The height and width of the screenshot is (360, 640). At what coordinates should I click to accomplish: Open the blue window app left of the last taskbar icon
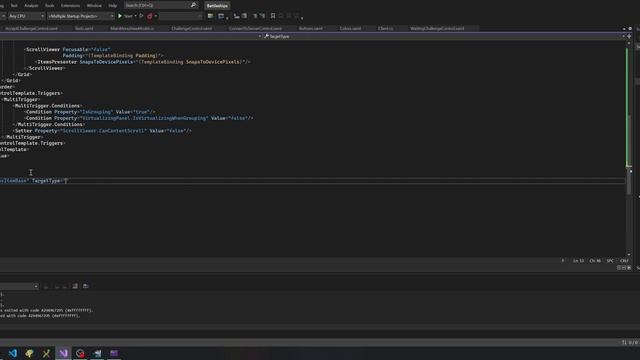(x=97, y=353)
